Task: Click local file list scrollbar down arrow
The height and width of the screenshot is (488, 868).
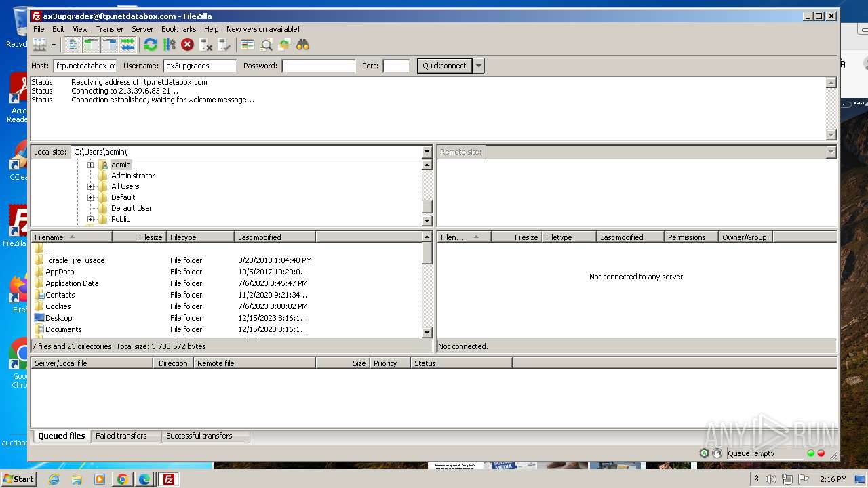Action: [427, 333]
